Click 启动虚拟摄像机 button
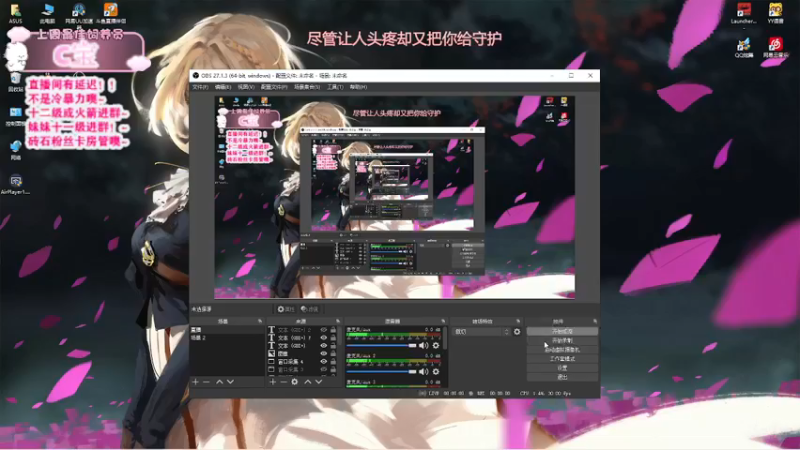 point(562,349)
